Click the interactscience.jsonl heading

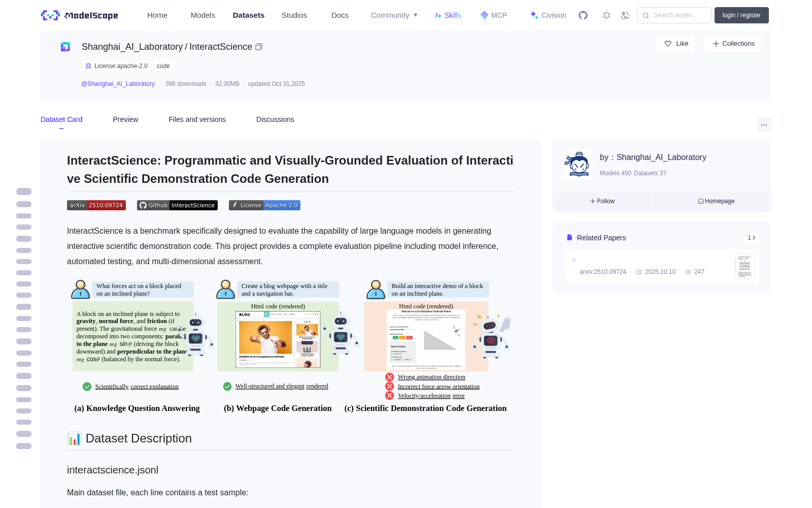(x=113, y=470)
